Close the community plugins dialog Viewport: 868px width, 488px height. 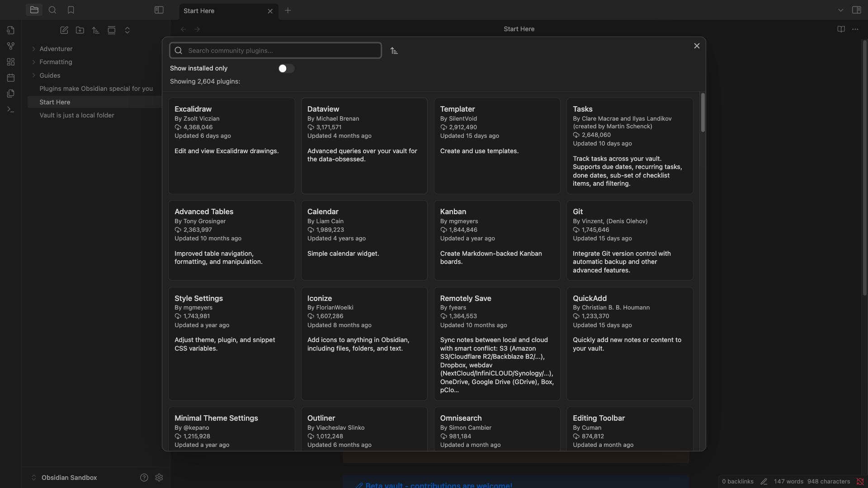coord(697,46)
